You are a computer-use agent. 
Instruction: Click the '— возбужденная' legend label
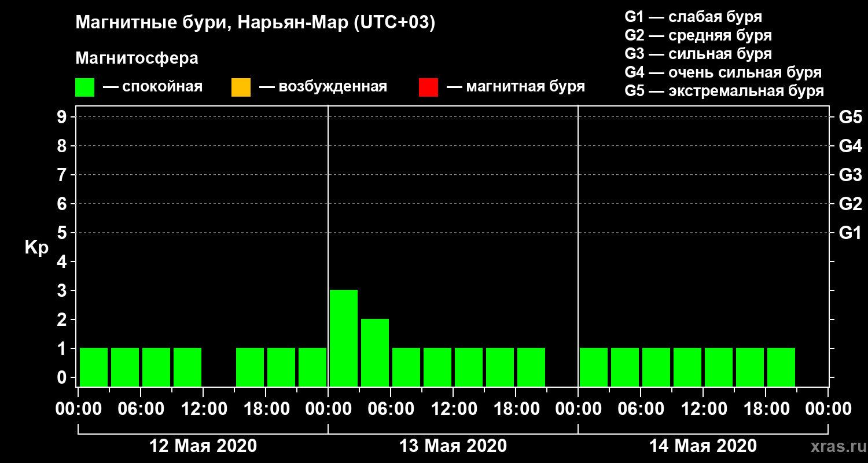pyautogui.click(x=323, y=87)
